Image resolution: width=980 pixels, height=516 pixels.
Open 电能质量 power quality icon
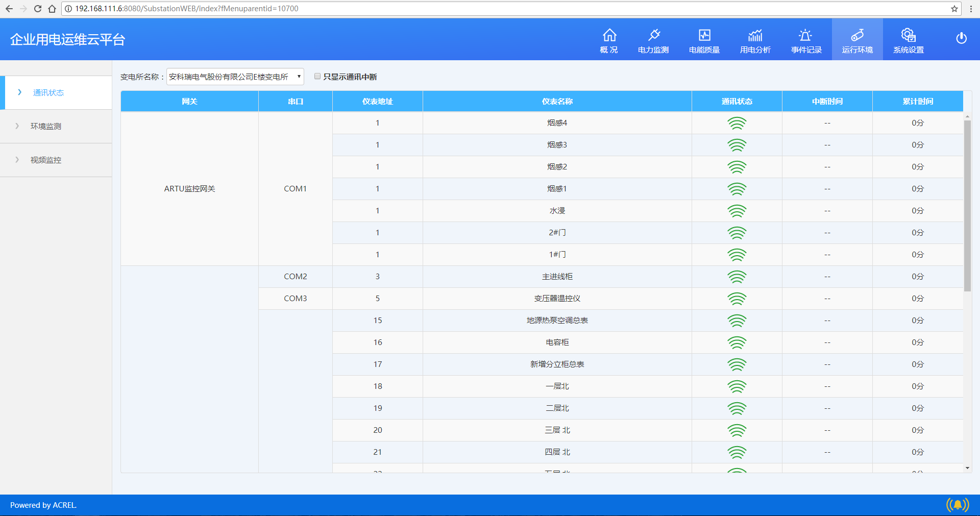click(704, 35)
